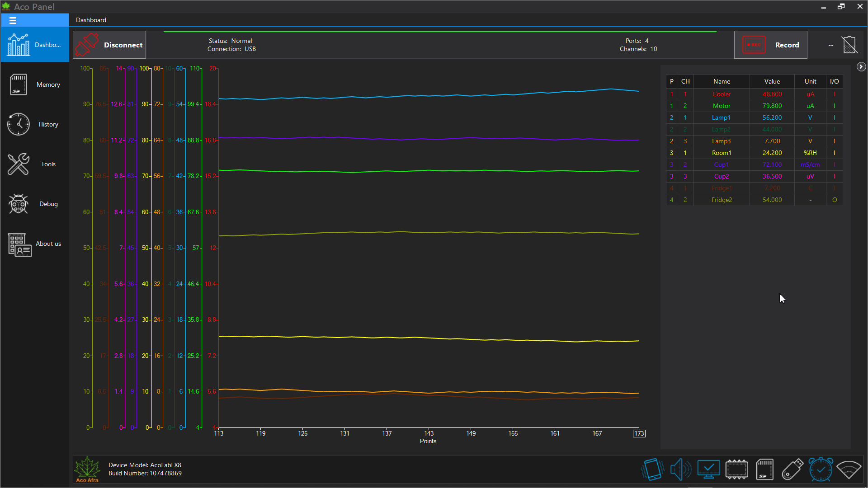Click the Cooler value 48.800
Image resolution: width=868 pixels, height=488 pixels.
[x=772, y=94]
